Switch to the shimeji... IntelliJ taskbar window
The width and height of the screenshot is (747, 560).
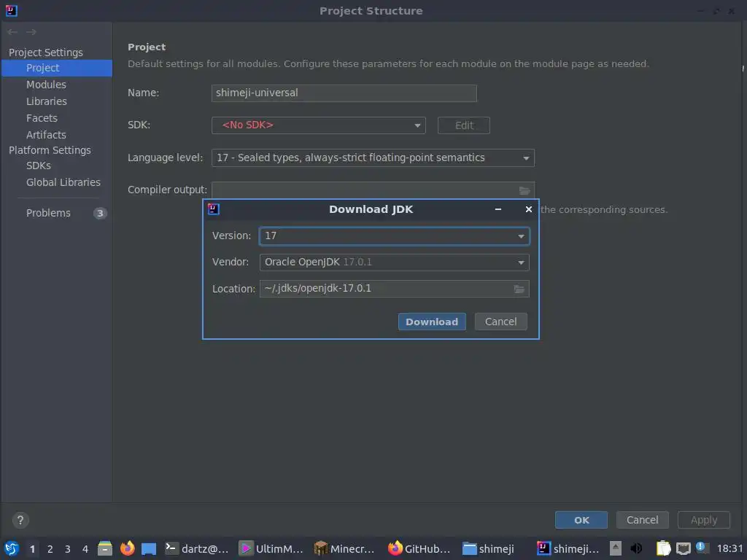[x=568, y=548]
